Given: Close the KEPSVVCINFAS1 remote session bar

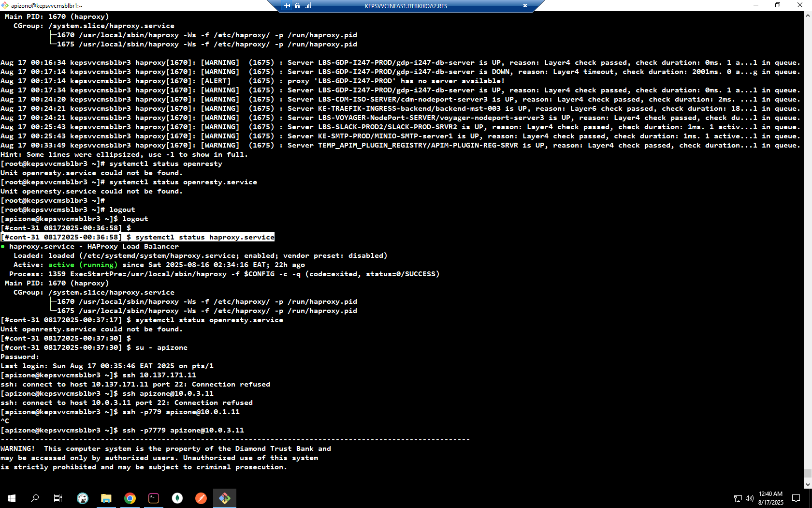Looking at the screenshot, I should click(x=525, y=6).
